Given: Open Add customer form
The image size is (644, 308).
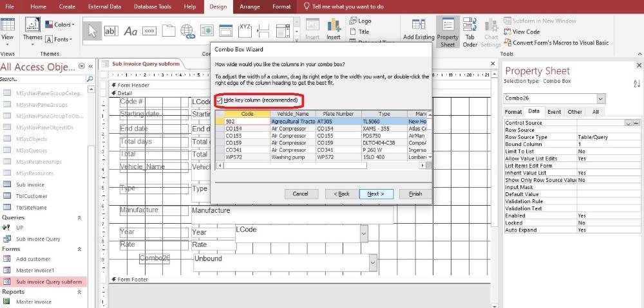Looking at the screenshot, I should [33, 259].
